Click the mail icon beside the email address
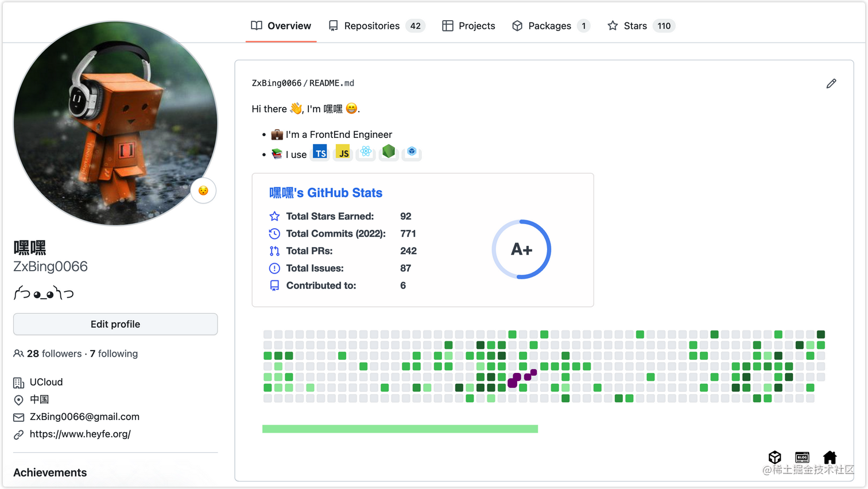 [x=18, y=417]
